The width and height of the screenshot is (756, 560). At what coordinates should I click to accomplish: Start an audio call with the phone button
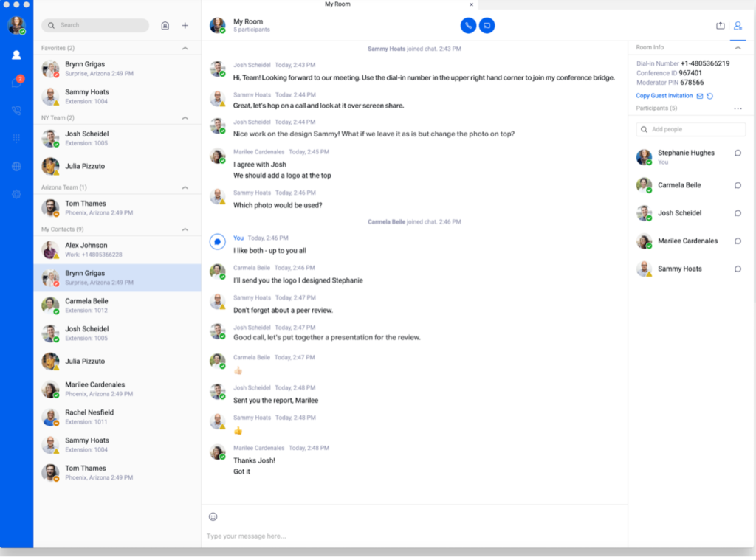(467, 25)
